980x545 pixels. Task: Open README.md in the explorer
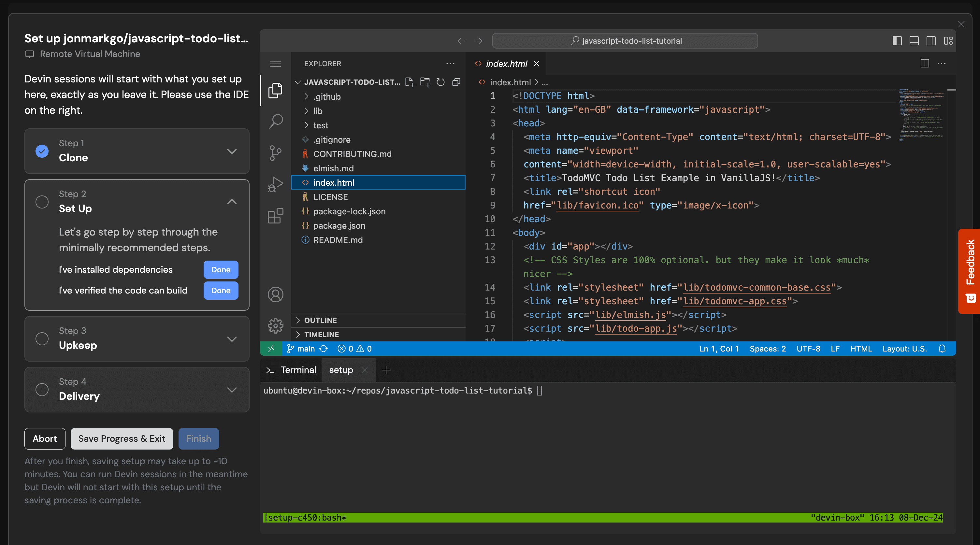378,240
